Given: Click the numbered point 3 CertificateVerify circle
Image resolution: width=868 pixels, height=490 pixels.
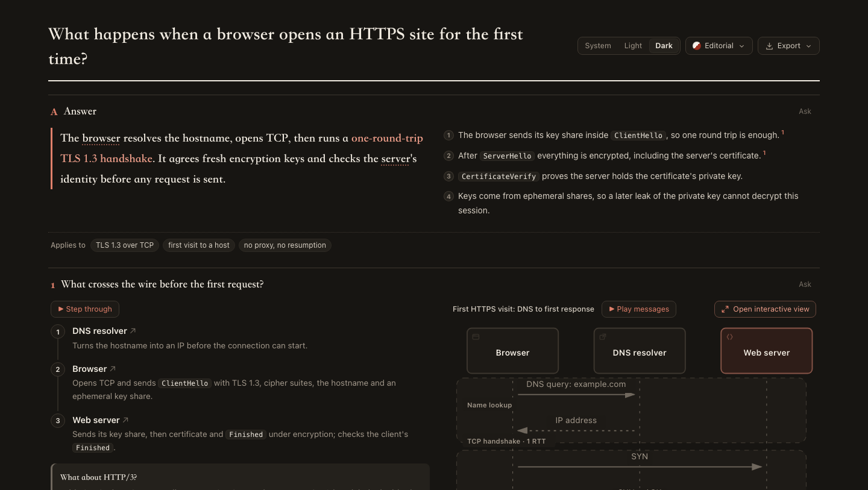Looking at the screenshot, I should click(448, 177).
